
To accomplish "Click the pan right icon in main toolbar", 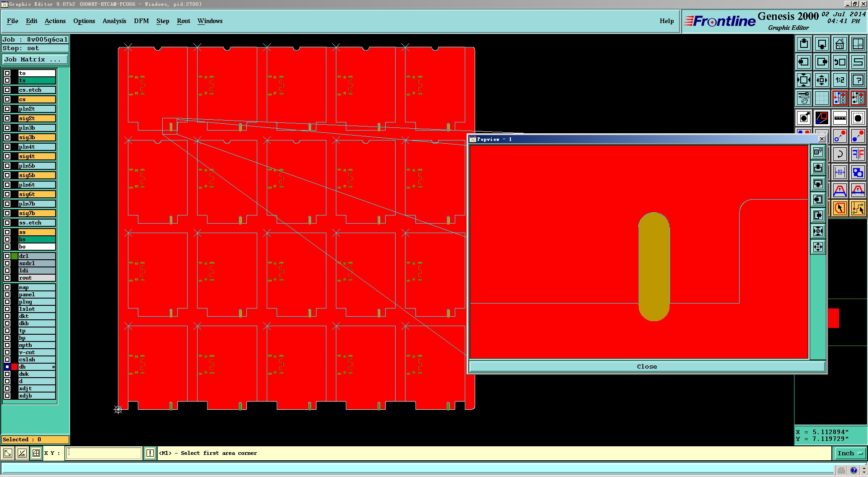I will (x=822, y=62).
